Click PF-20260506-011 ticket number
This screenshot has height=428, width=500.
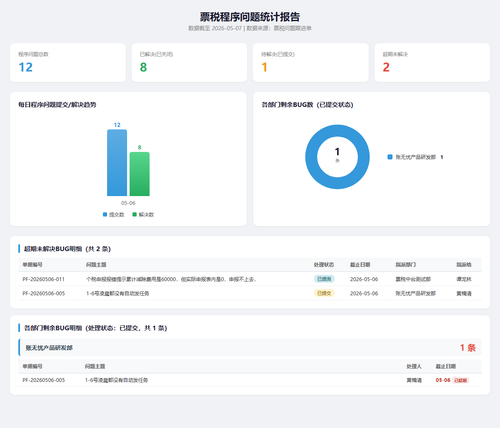point(44,279)
